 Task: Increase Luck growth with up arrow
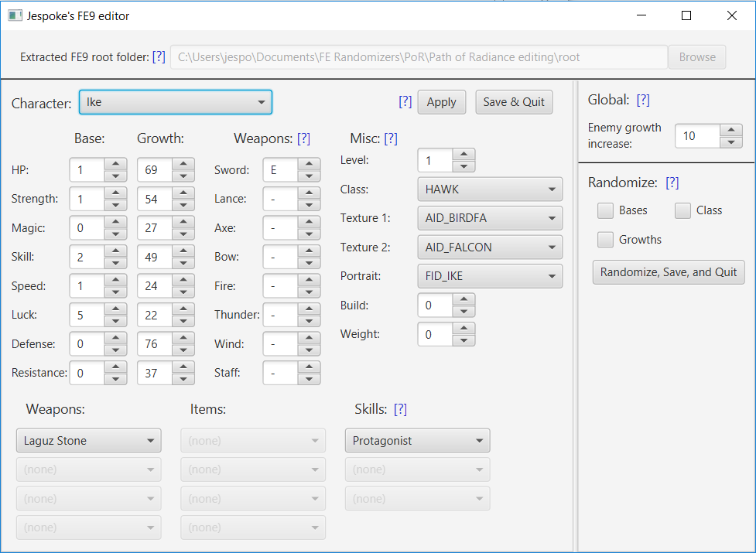click(183, 309)
